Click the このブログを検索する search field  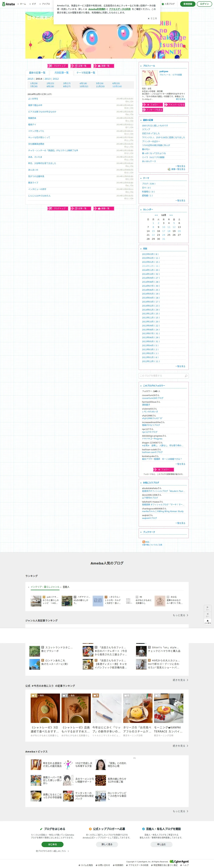click(161, 376)
